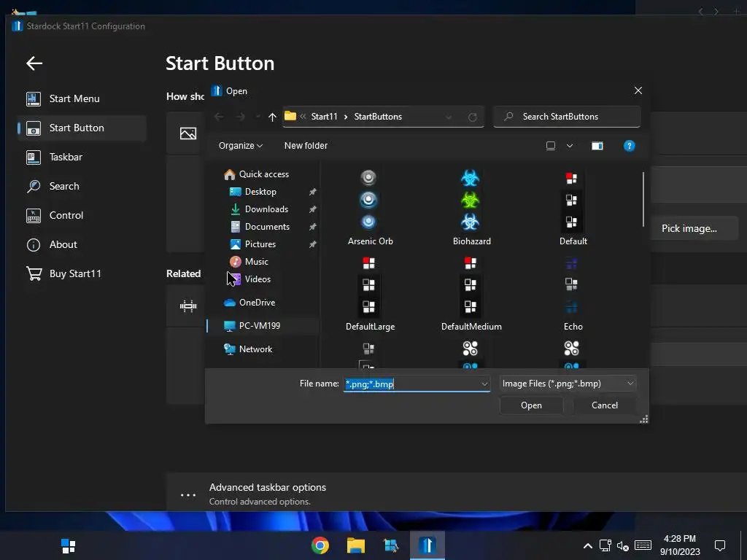The width and height of the screenshot is (747, 560).
Task: Select the Default start button image
Action: point(573,208)
